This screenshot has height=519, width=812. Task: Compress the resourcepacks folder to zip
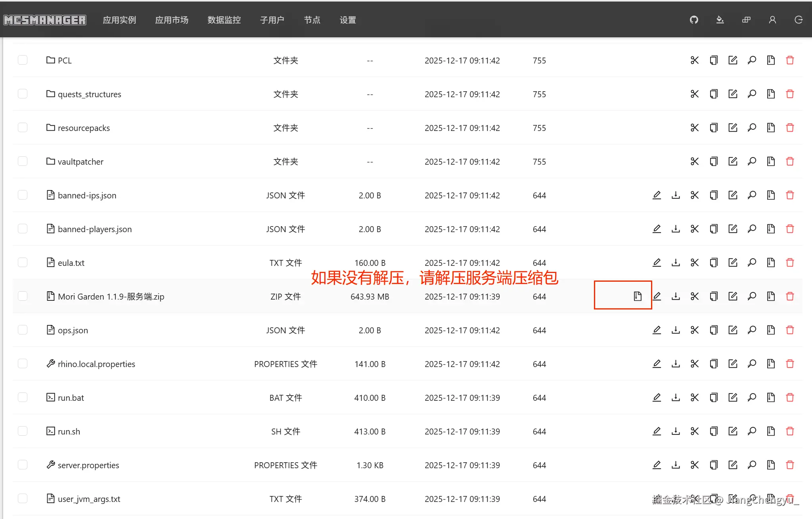[x=771, y=128]
